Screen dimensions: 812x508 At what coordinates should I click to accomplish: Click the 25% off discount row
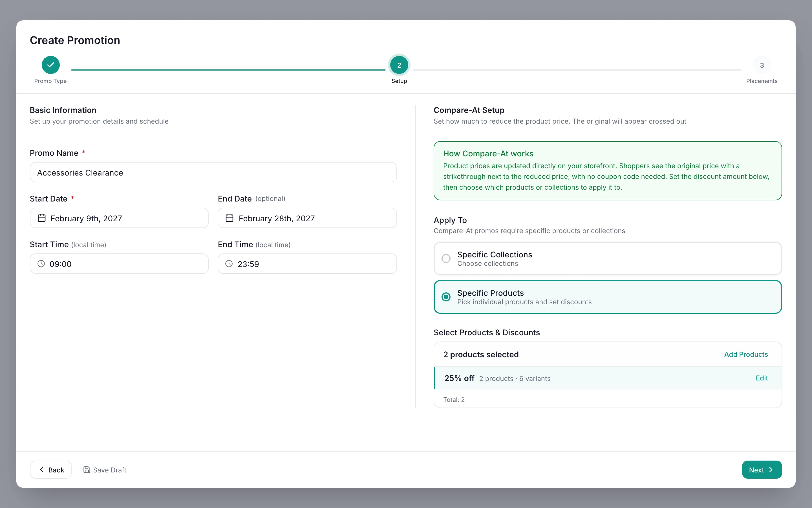pos(608,378)
